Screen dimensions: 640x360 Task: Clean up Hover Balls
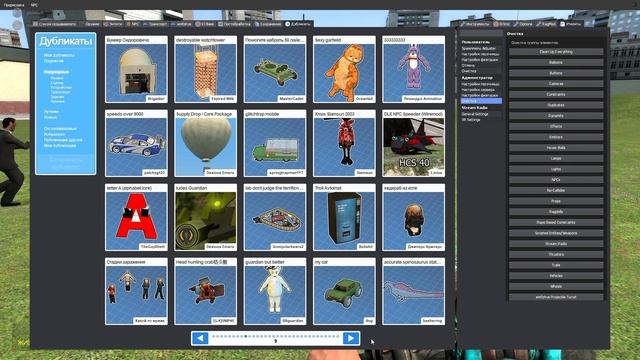tap(556, 148)
